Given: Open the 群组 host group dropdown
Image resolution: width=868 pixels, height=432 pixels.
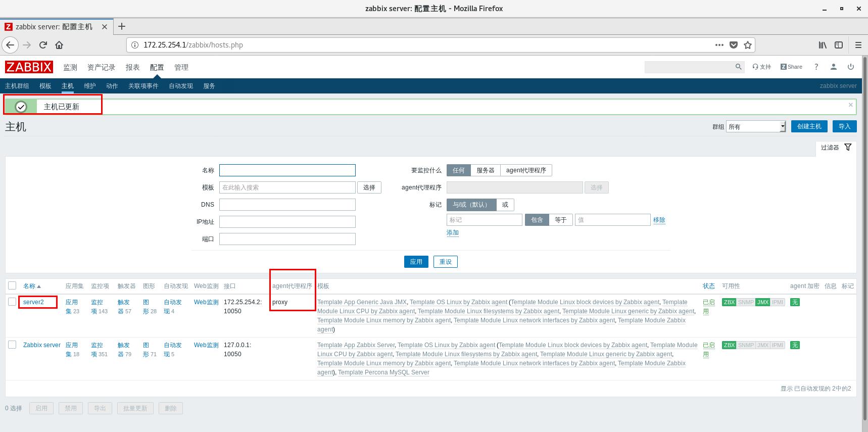Looking at the screenshot, I should 756,126.
